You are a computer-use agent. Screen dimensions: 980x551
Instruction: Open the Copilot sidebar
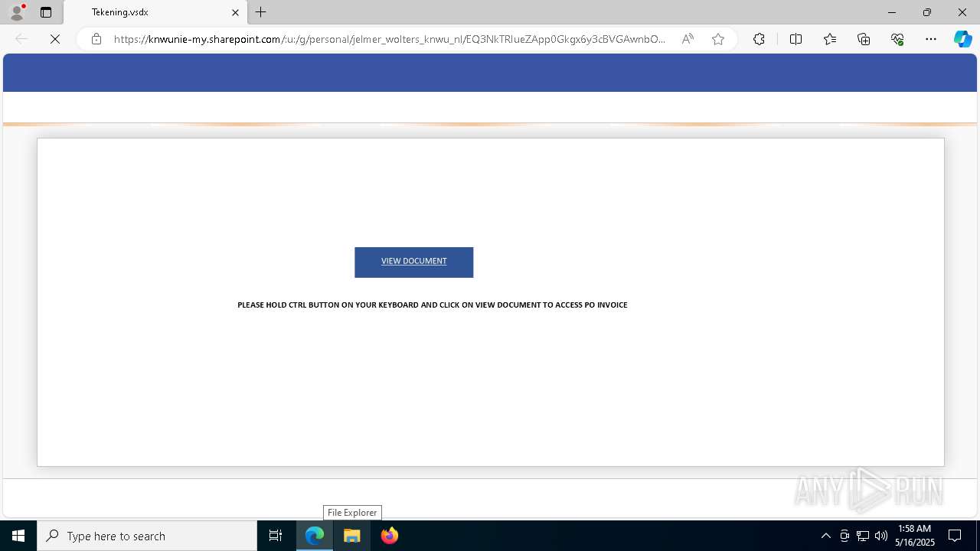tap(963, 39)
